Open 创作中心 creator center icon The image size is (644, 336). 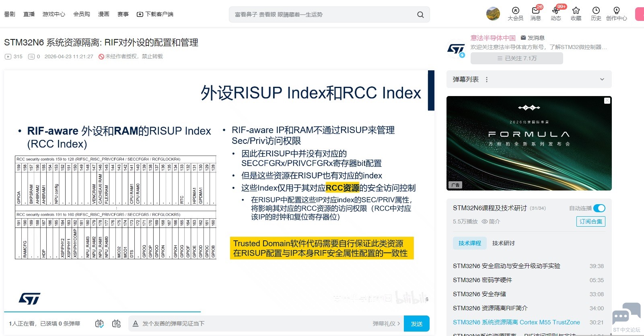[616, 14]
